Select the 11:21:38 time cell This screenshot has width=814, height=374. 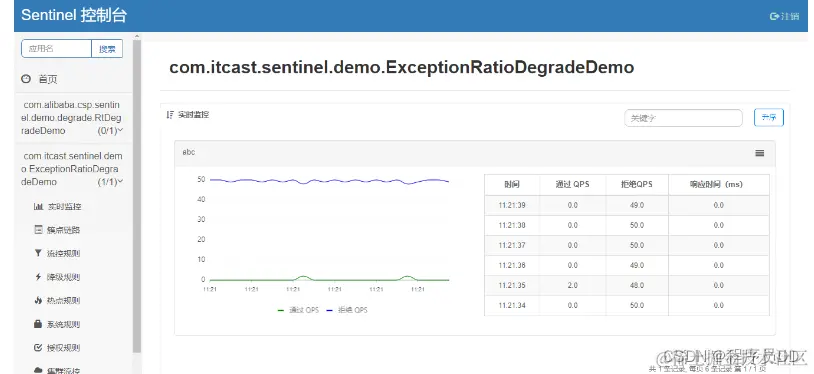[x=512, y=225]
